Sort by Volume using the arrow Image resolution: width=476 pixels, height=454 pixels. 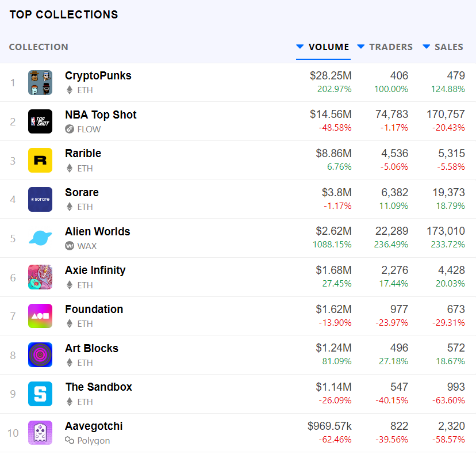coord(300,47)
